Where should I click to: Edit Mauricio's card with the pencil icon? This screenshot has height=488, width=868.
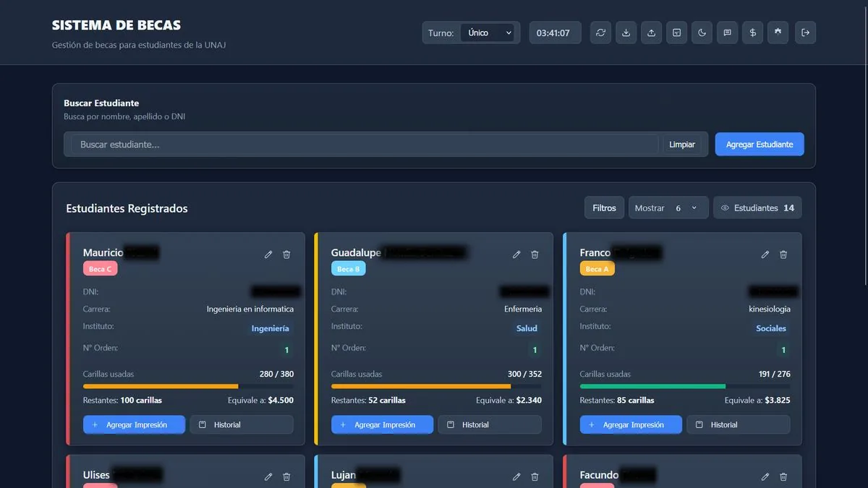(268, 254)
